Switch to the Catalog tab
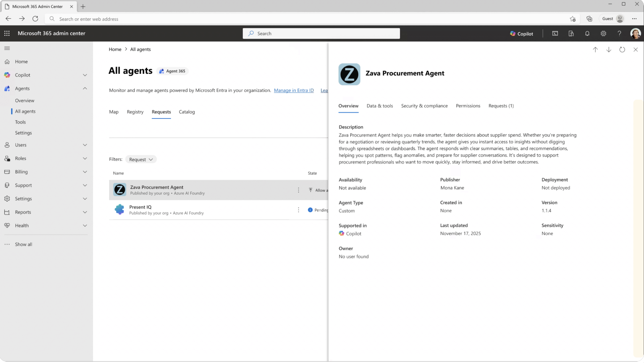The image size is (644, 363). [x=187, y=112]
